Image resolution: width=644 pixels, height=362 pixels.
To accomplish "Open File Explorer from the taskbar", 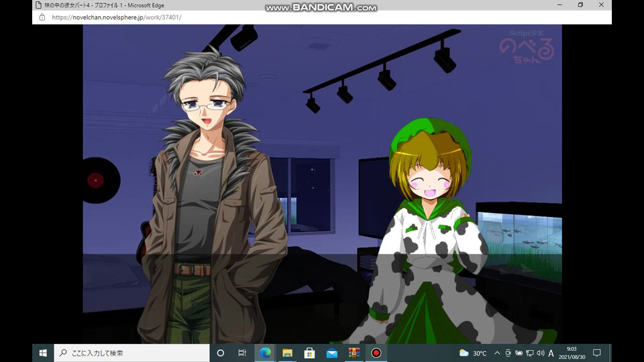I will [287, 353].
